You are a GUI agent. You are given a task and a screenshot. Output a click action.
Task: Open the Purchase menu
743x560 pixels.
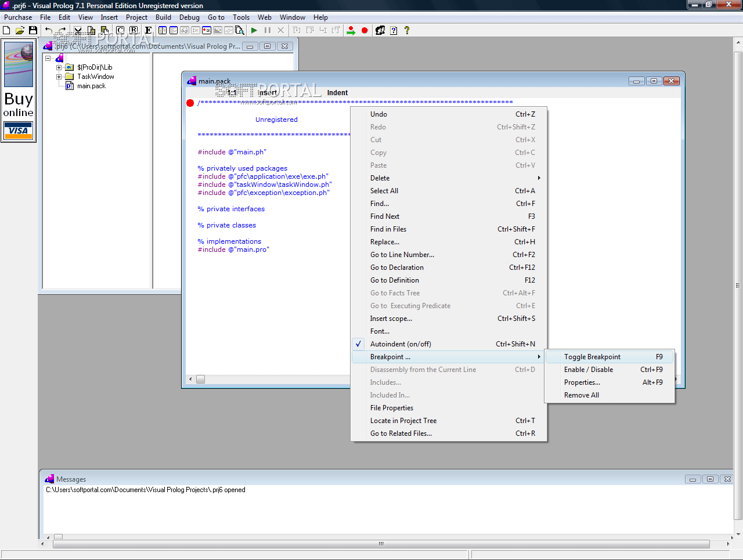[x=18, y=17]
